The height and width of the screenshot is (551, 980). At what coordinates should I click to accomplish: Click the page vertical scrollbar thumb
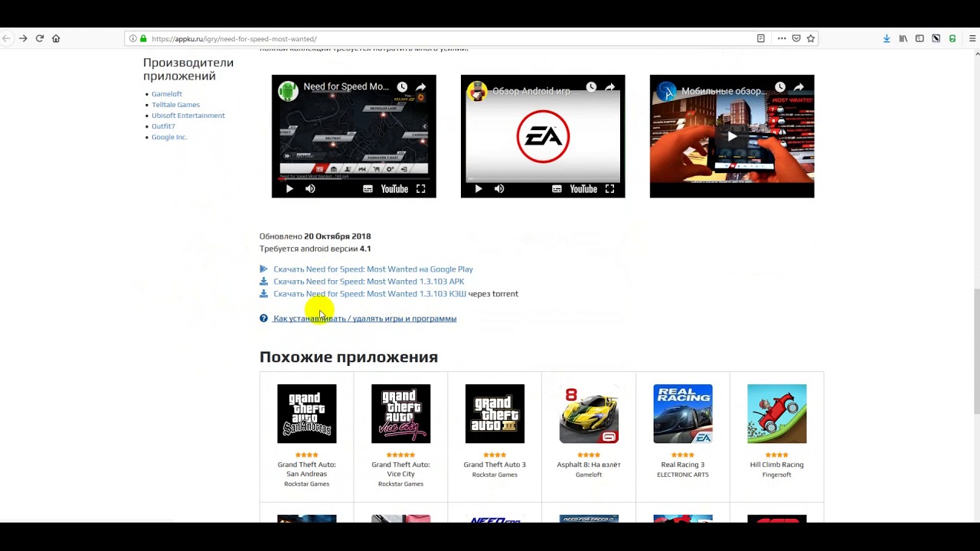pyautogui.click(x=977, y=352)
